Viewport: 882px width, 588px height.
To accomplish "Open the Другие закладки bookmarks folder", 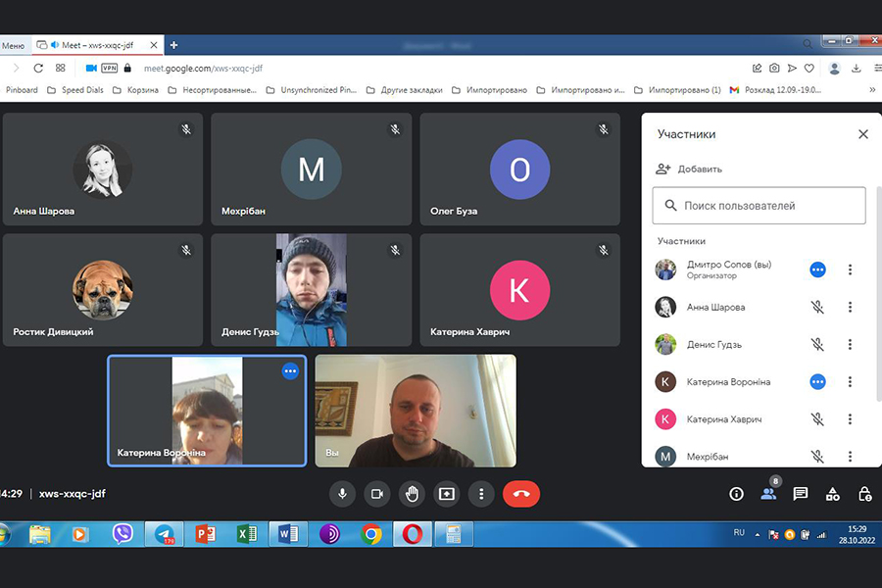I will pos(405,90).
